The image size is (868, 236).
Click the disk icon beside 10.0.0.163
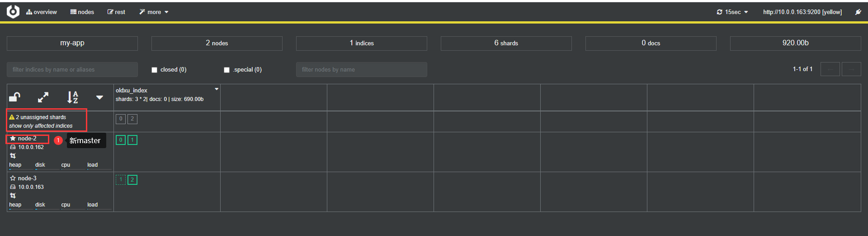[x=13, y=187]
